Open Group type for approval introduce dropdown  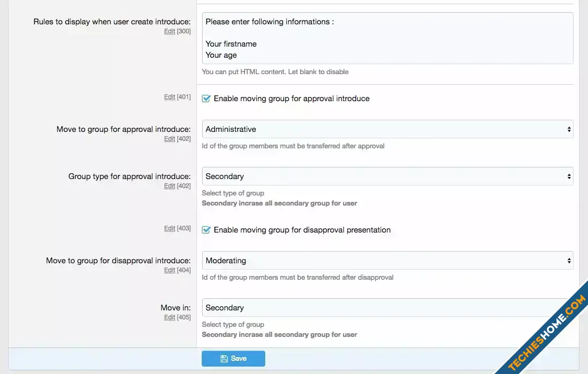pos(387,176)
